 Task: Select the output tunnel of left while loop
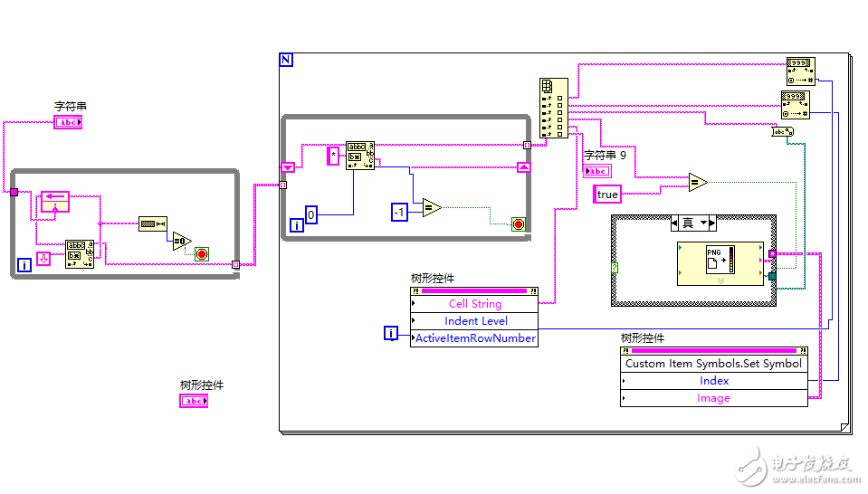236,264
